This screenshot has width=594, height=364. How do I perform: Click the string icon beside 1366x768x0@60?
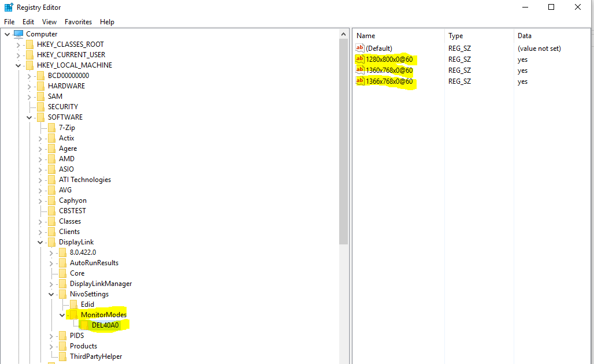tap(360, 81)
